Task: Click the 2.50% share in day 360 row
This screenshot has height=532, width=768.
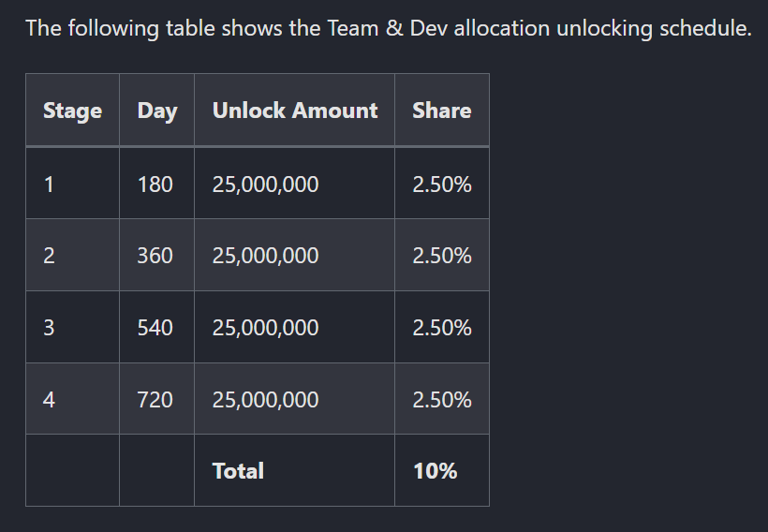Action: (442, 255)
